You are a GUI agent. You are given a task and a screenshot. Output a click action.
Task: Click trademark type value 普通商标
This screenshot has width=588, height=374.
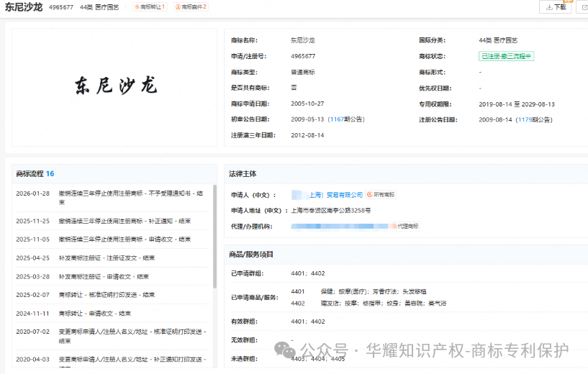(303, 72)
